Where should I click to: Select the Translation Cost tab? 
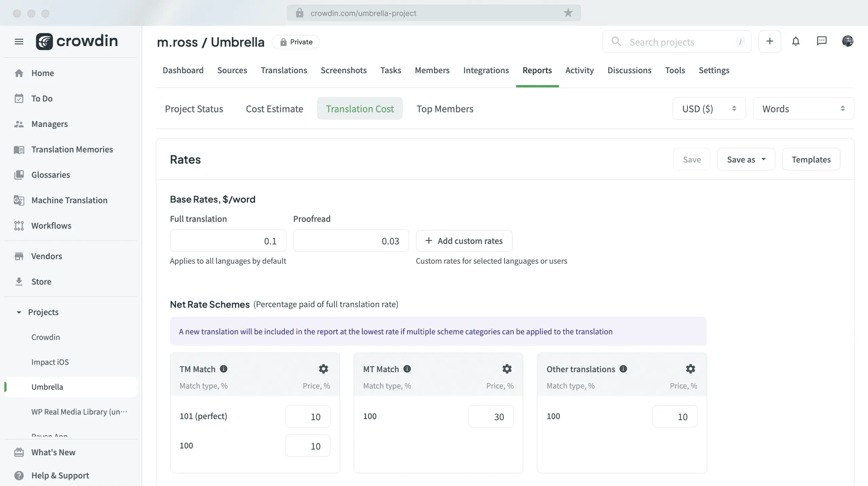point(359,108)
